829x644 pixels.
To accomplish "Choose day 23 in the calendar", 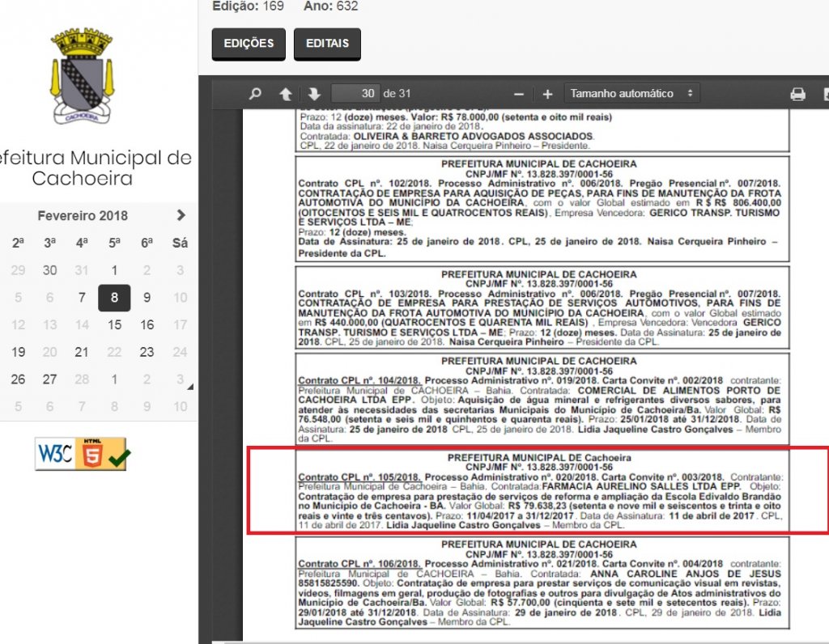I will 147,352.
